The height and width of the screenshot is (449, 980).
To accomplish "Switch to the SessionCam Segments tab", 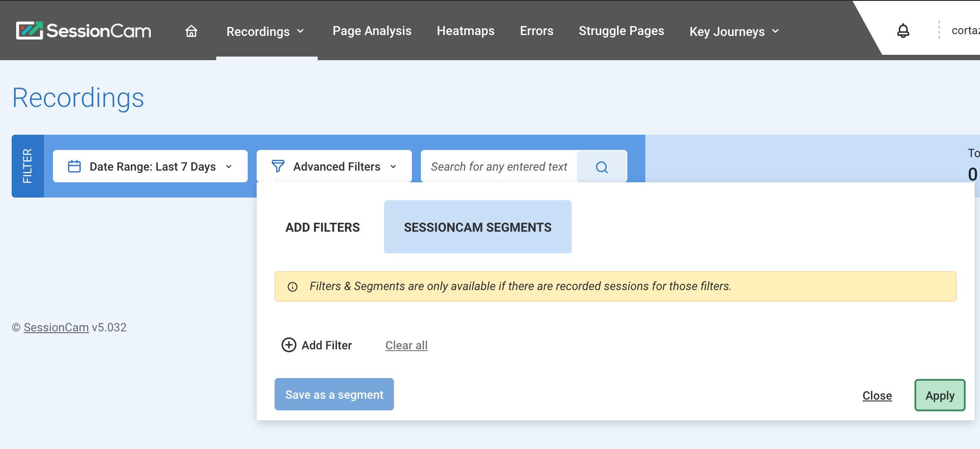I will click(477, 227).
